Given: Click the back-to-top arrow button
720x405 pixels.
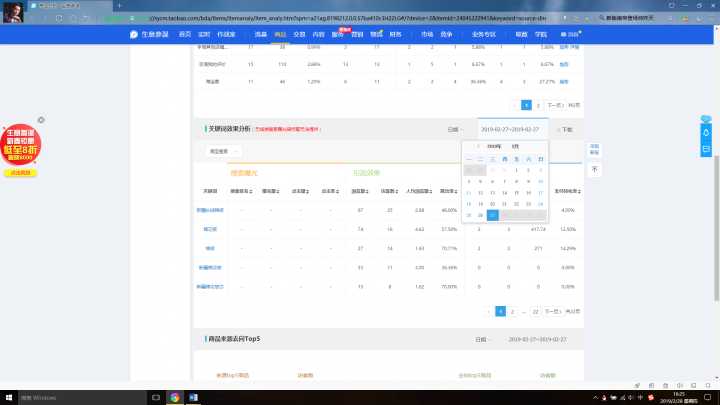Looking at the screenshot, I should click(x=594, y=170).
